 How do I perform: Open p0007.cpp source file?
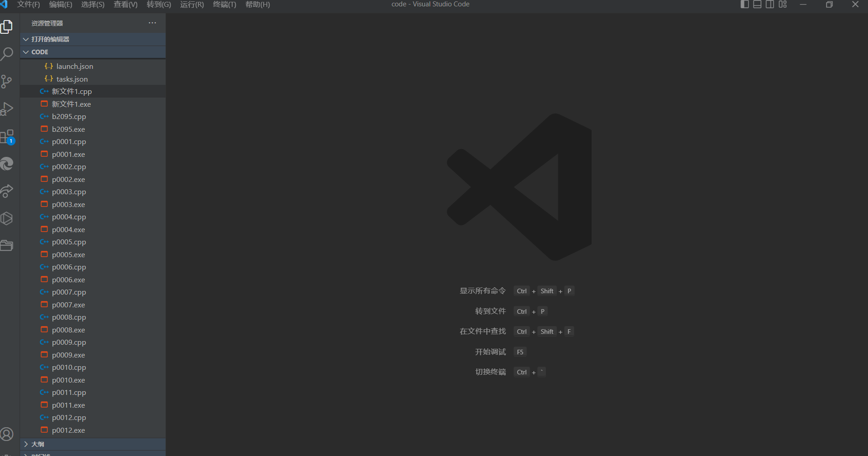coord(93,292)
